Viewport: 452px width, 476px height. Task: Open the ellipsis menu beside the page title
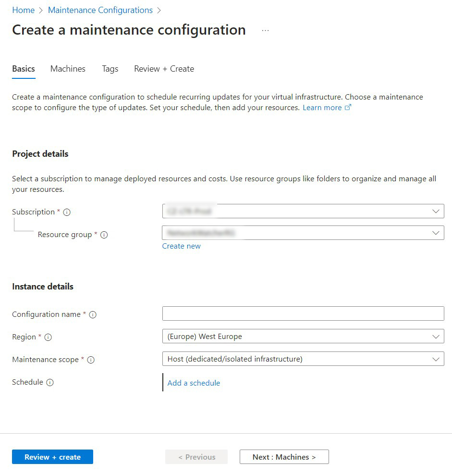[x=266, y=31]
